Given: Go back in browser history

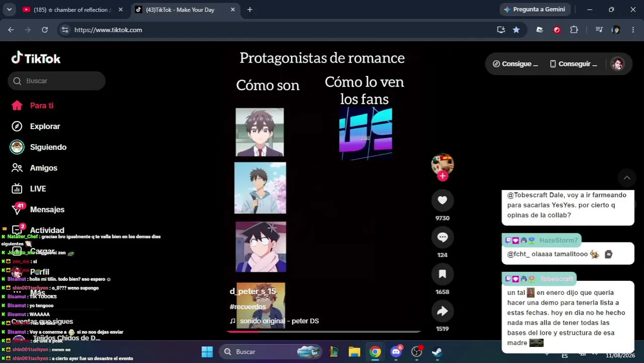Looking at the screenshot, I should (11, 30).
